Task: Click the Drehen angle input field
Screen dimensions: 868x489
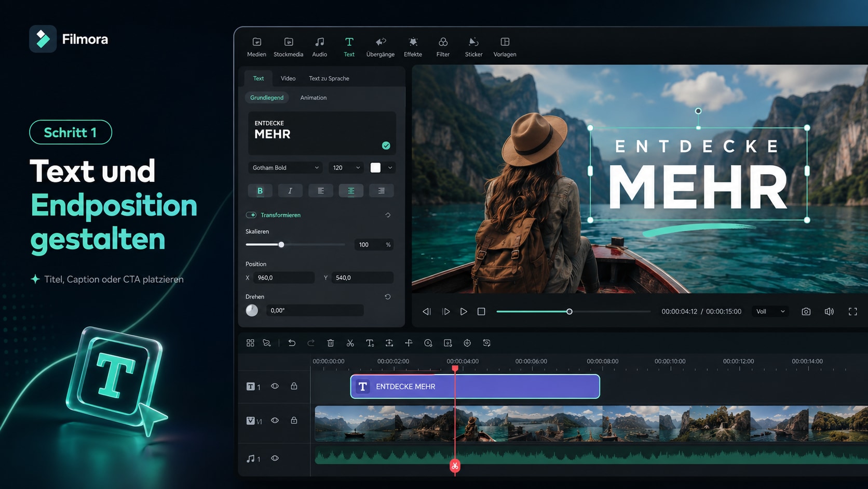Action: coord(315,310)
